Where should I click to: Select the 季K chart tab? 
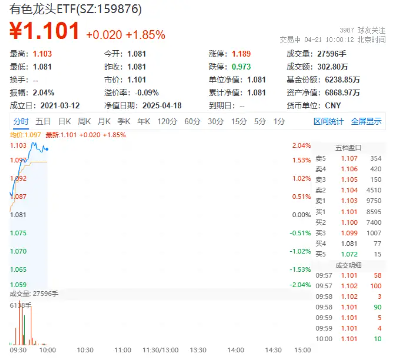coord(124,122)
